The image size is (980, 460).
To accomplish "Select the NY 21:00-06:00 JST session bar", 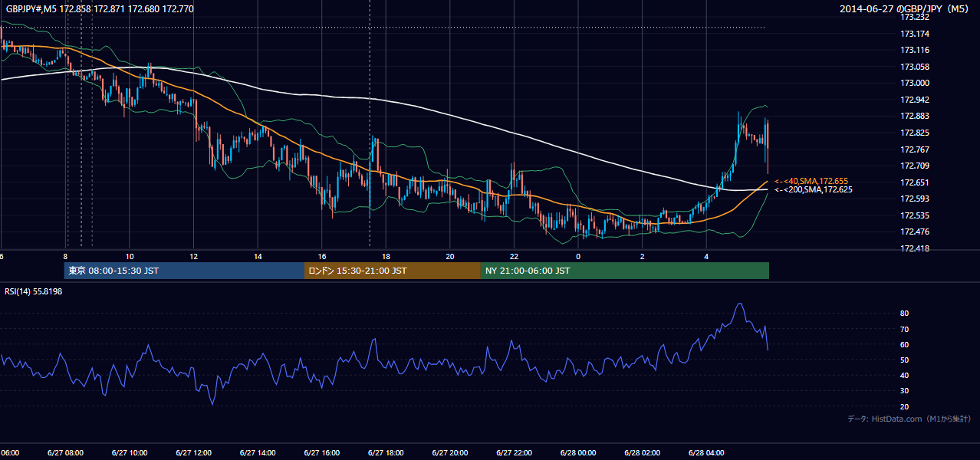I will pos(625,271).
